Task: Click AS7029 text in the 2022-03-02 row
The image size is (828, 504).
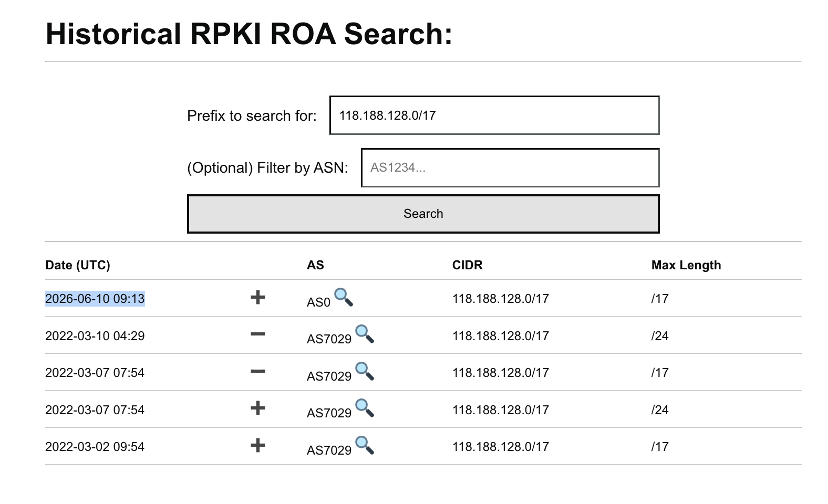Action: pos(329,450)
